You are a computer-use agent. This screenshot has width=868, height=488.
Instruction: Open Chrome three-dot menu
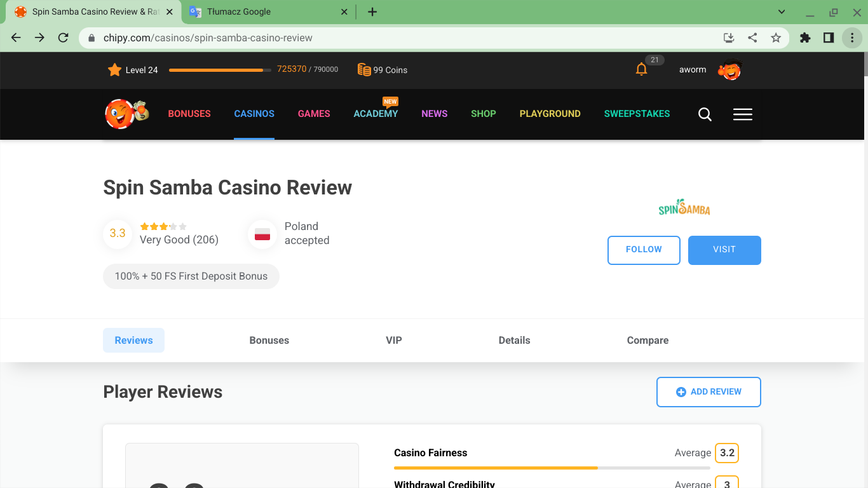tap(851, 38)
